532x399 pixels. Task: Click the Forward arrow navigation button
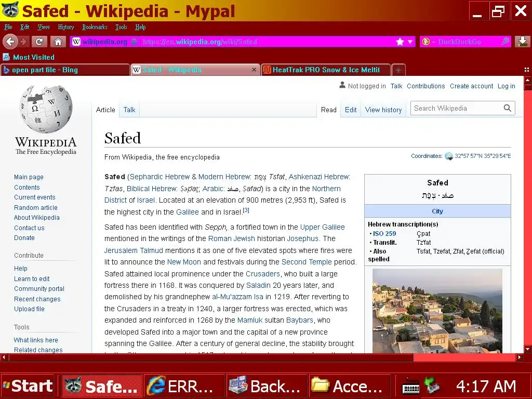coord(23,42)
